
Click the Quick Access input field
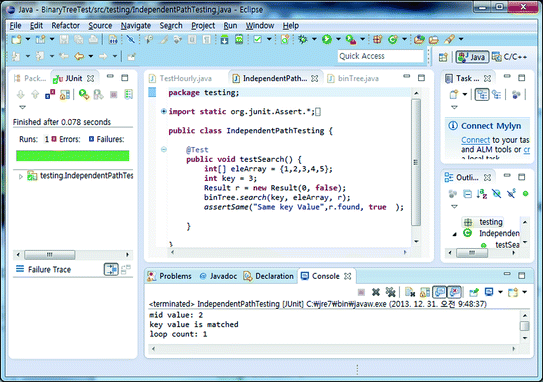pos(381,56)
